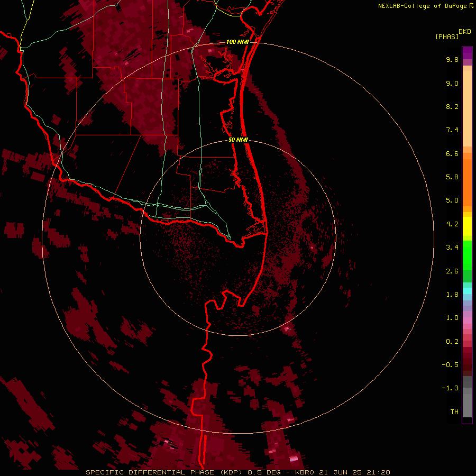Click the DKD label above the color bar
This screenshot has height=476, width=476.
coord(464,32)
